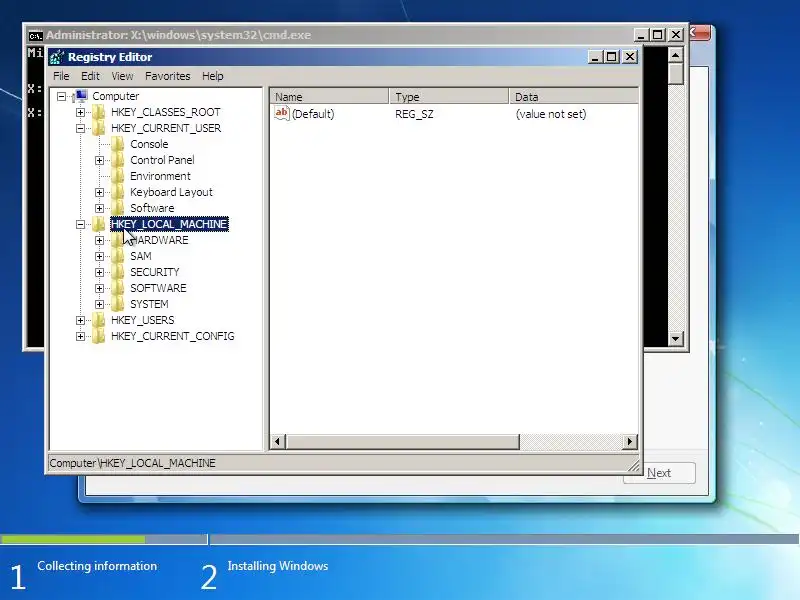Click the cmd.exe window title bar icon
This screenshot has width=800, height=600.
[x=35, y=36]
